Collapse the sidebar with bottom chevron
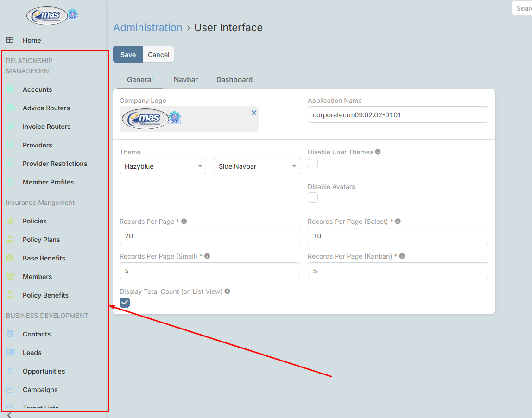This screenshot has height=418, width=532. click(x=9, y=415)
